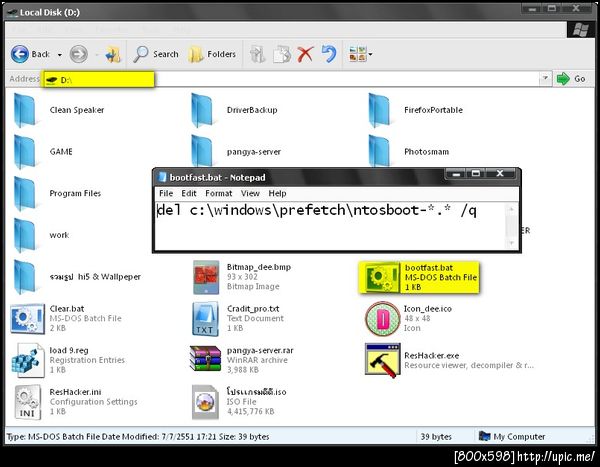Toggle the Folders pane button
Screen dimensions: 600x467
(x=212, y=54)
